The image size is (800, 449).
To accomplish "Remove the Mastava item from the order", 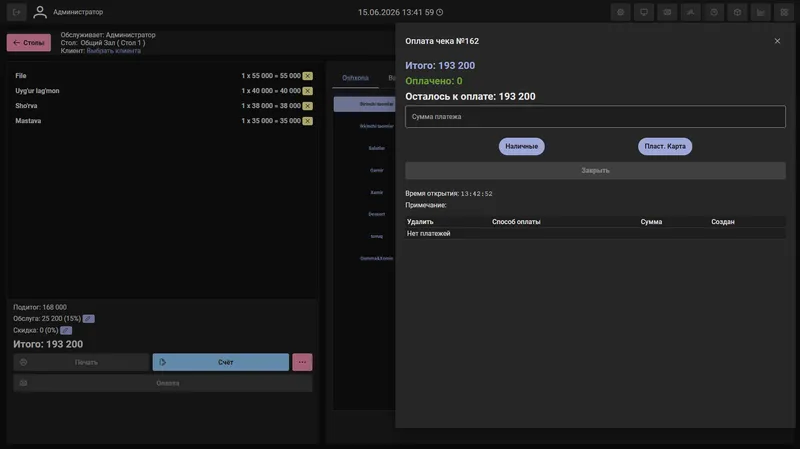I will pos(307,121).
